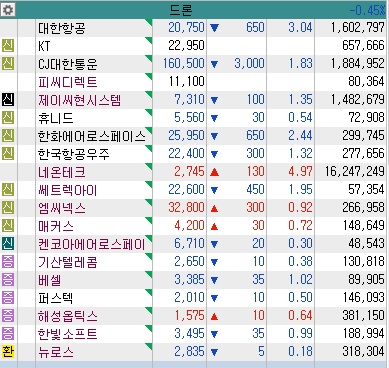
Task: Click the 증 badge beside 베셀
Action: coord(8,279)
